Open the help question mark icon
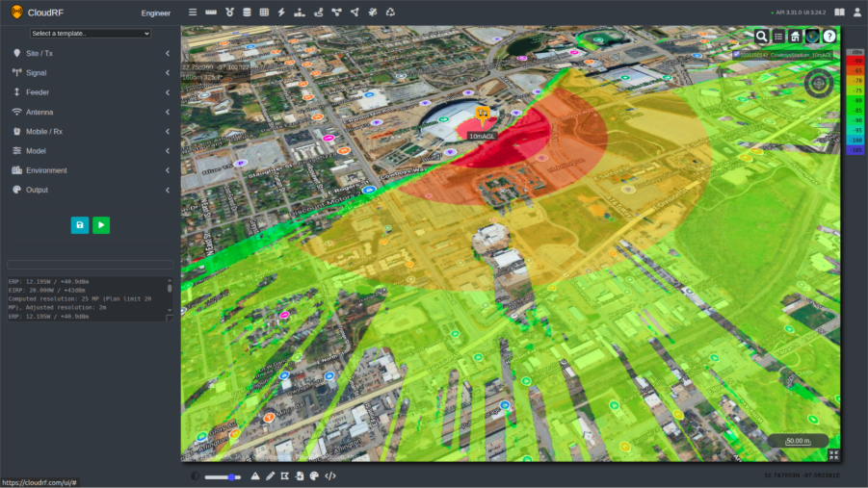 click(829, 37)
